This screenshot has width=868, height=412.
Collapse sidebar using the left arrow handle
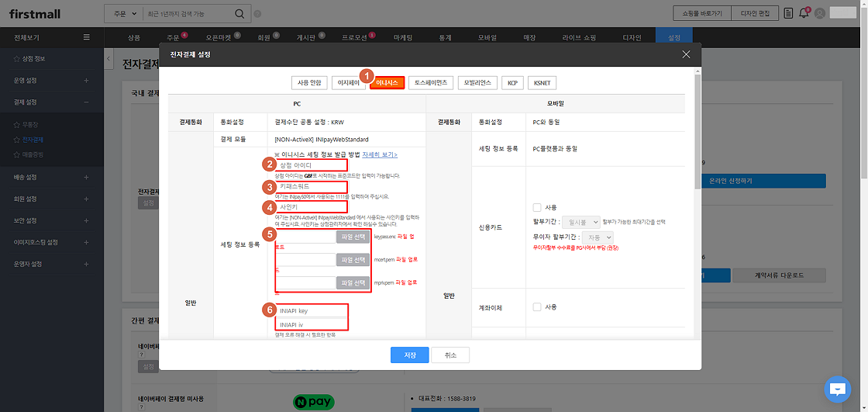pyautogui.click(x=108, y=59)
